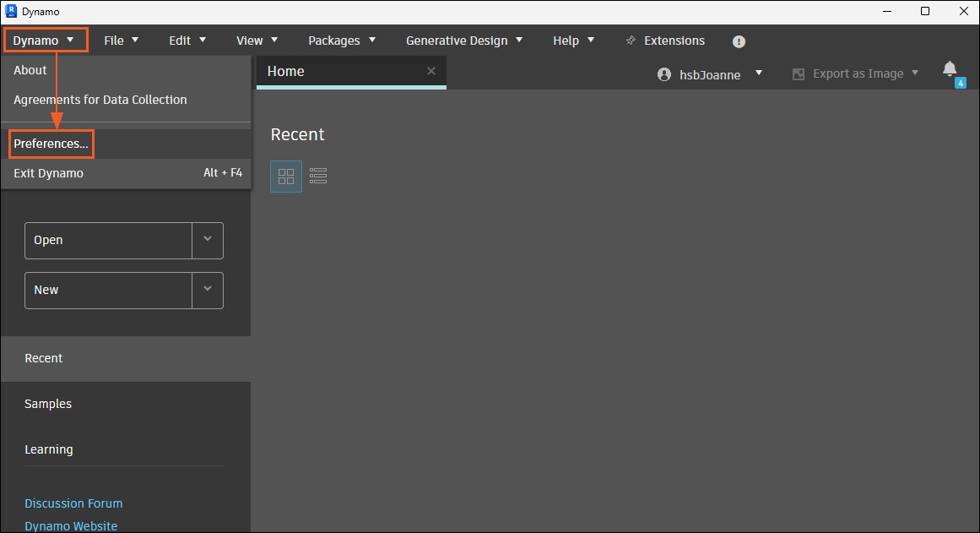Open the Extensions panel

tap(674, 40)
